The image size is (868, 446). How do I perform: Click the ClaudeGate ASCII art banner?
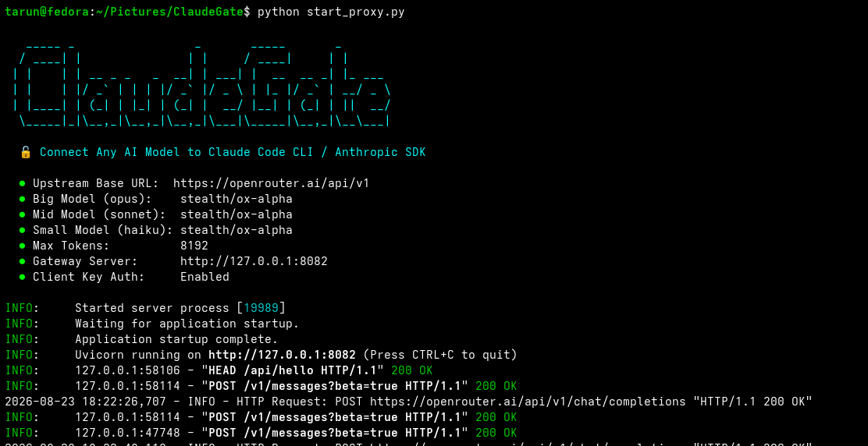(203, 88)
